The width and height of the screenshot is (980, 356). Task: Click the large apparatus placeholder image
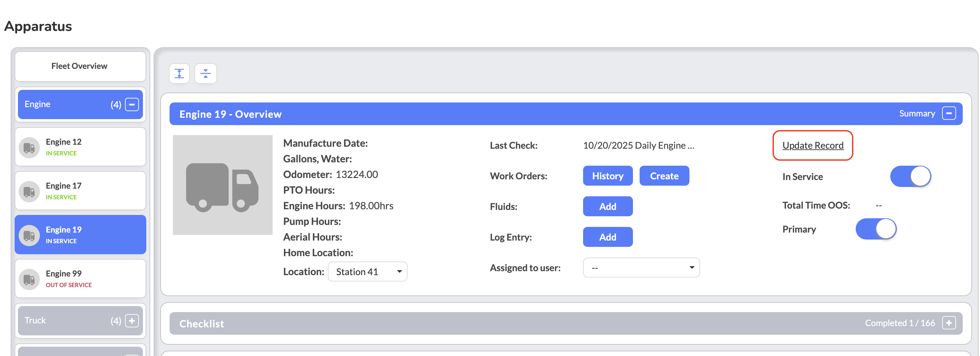pyautogui.click(x=222, y=185)
